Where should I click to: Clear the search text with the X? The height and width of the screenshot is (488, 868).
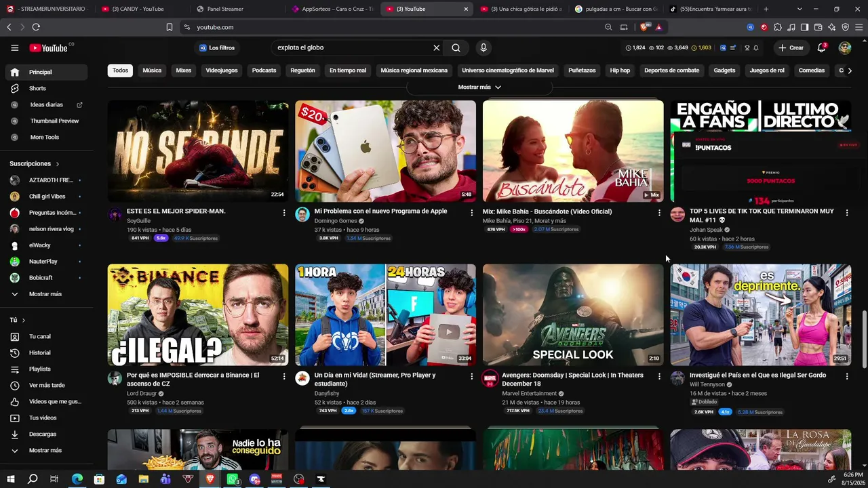(x=437, y=48)
